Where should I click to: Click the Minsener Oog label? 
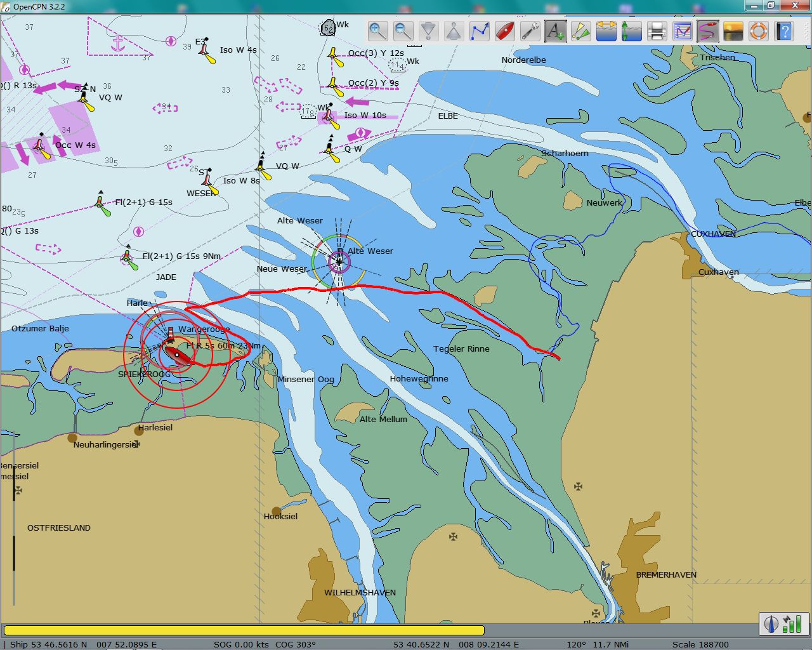pyautogui.click(x=306, y=379)
